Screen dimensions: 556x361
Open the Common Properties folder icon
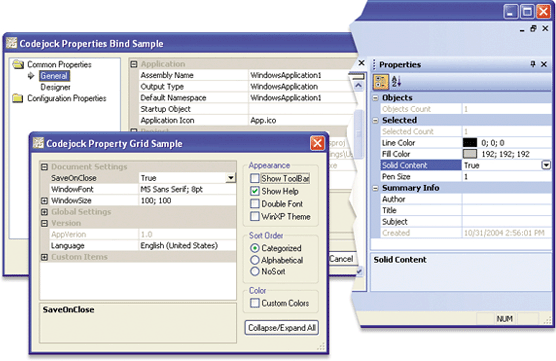pyautogui.click(x=18, y=65)
